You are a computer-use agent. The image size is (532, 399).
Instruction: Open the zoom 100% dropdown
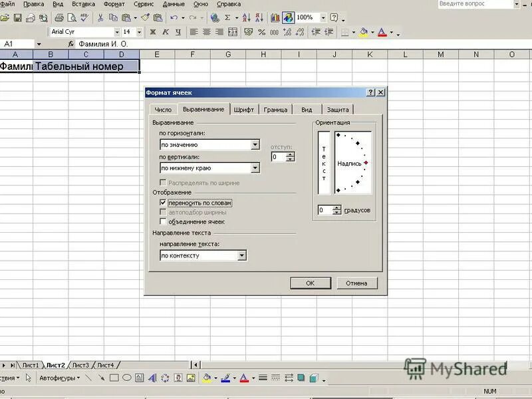(x=323, y=18)
